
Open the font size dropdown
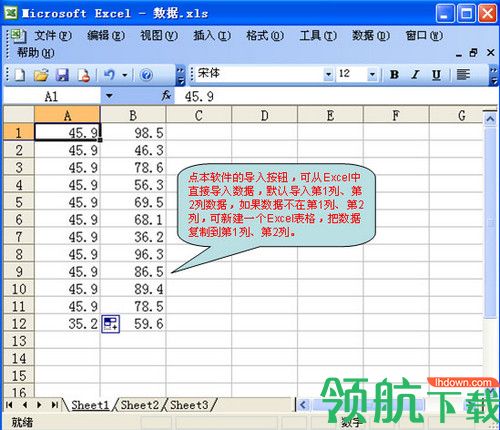(372, 74)
